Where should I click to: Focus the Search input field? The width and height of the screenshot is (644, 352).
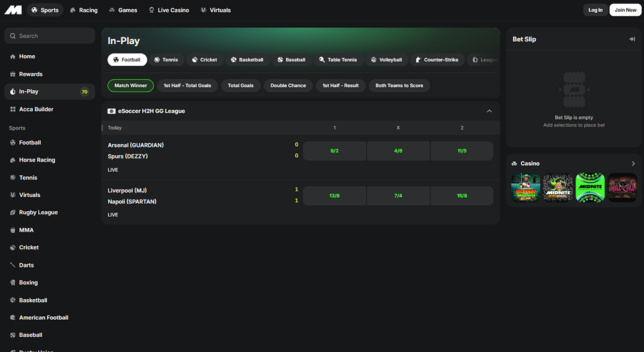click(50, 36)
